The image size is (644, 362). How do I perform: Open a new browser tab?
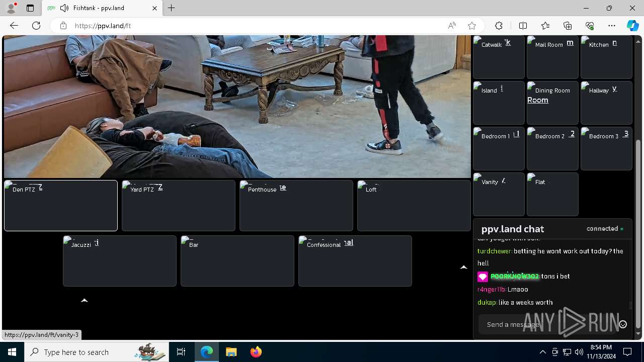pyautogui.click(x=171, y=8)
